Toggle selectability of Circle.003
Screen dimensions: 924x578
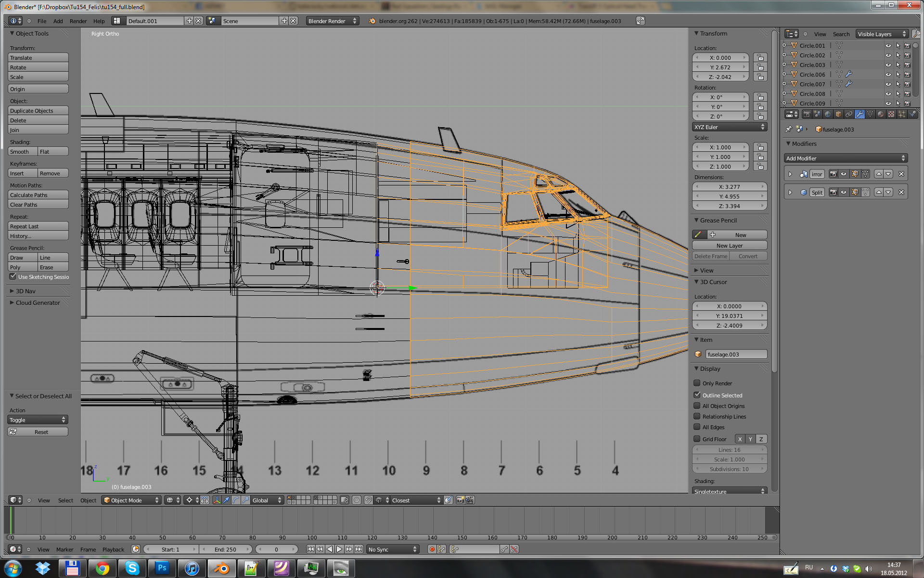(898, 65)
